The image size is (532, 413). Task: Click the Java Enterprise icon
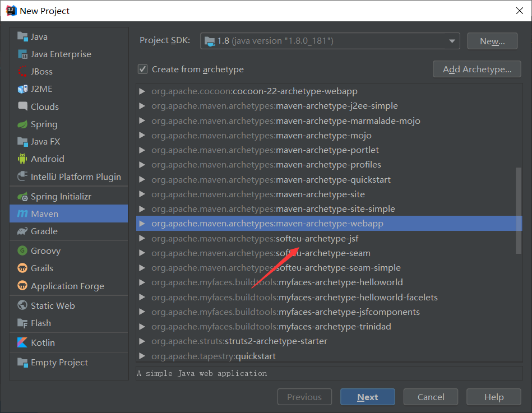pyautogui.click(x=22, y=54)
